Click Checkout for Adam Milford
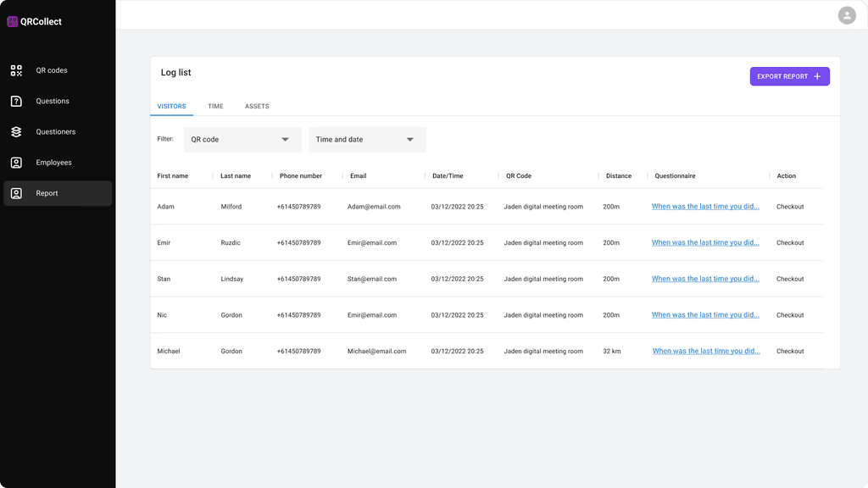Image resolution: width=868 pixels, height=488 pixels. [790, 207]
